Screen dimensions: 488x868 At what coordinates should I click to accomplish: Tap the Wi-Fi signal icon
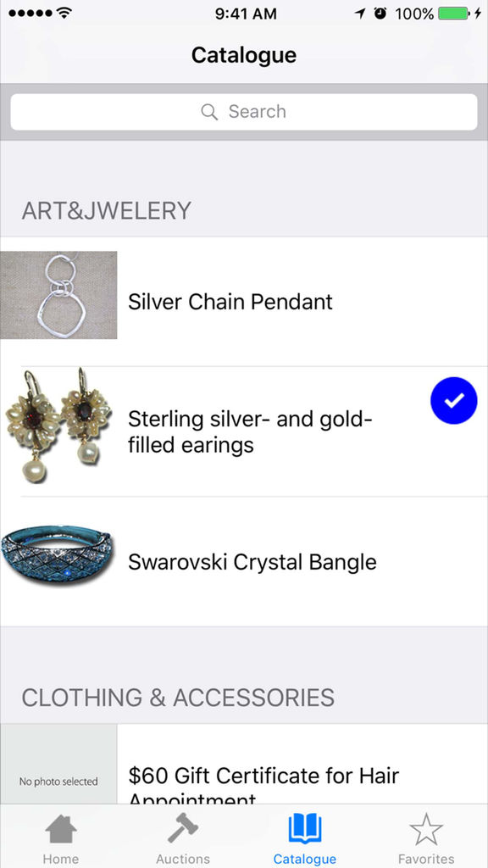[x=64, y=14]
